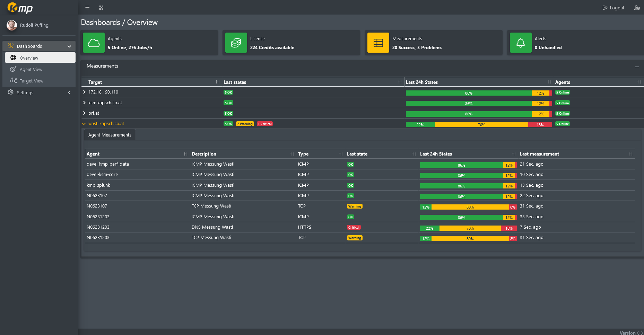Toggle sorting on the Agent column header
644x335 pixels.
pyautogui.click(x=185, y=154)
